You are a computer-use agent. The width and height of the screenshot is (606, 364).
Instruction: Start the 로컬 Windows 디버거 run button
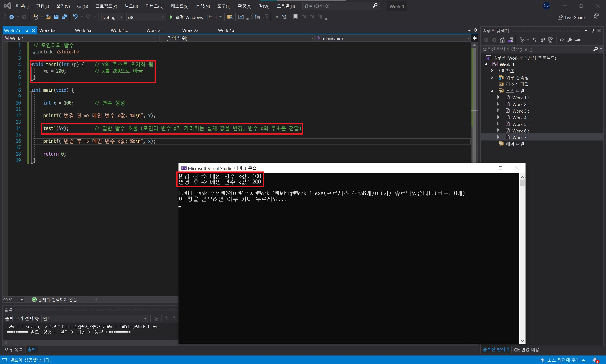pyautogui.click(x=171, y=17)
